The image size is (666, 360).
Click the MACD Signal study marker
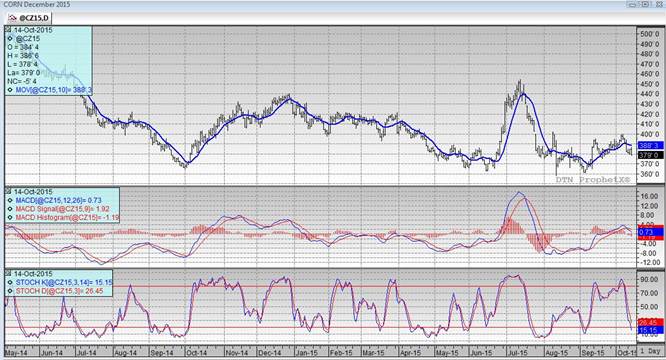(11, 209)
